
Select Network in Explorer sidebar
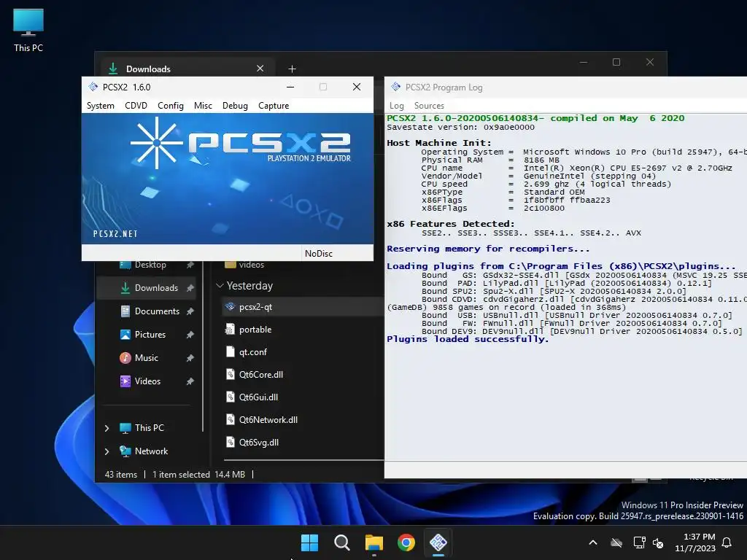tap(144, 451)
